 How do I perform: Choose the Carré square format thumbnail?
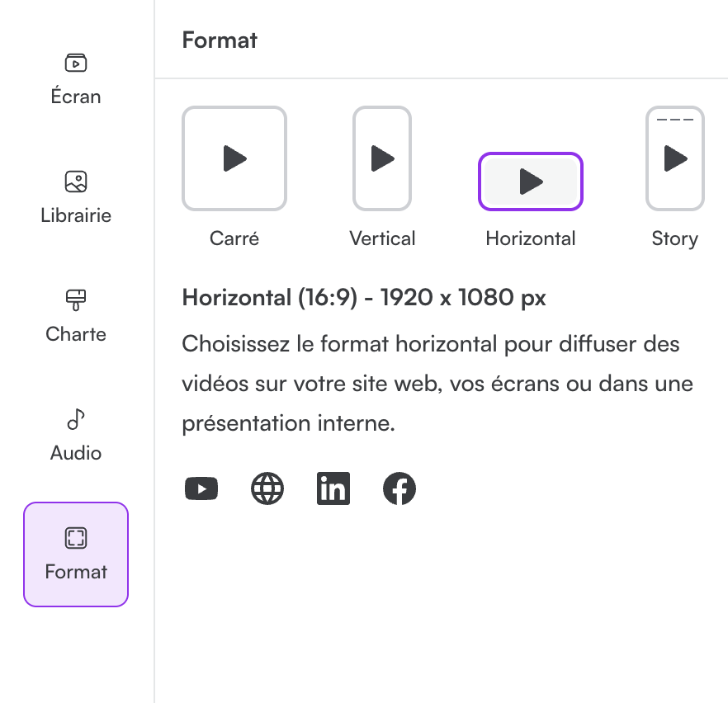(234, 158)
